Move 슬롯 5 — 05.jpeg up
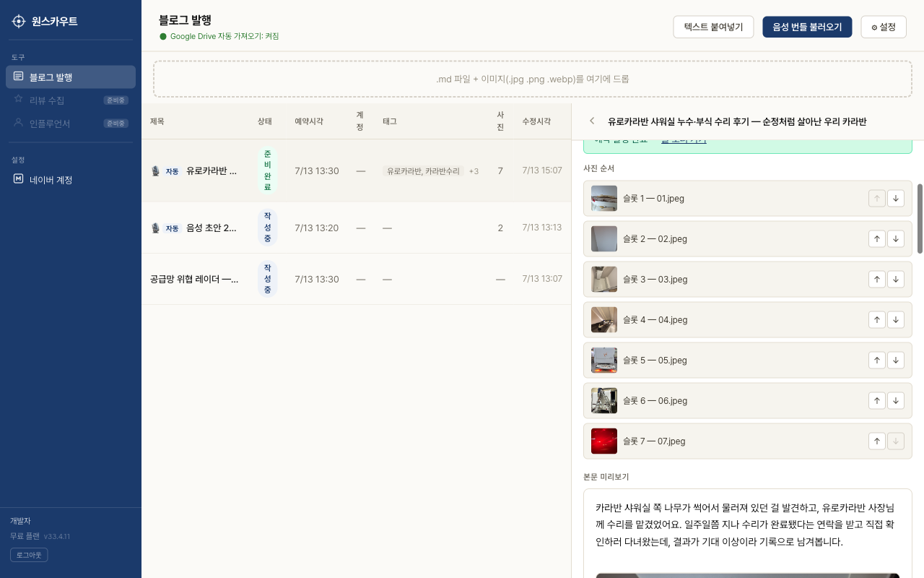This screenshot has height=578, width=924. 877,360
